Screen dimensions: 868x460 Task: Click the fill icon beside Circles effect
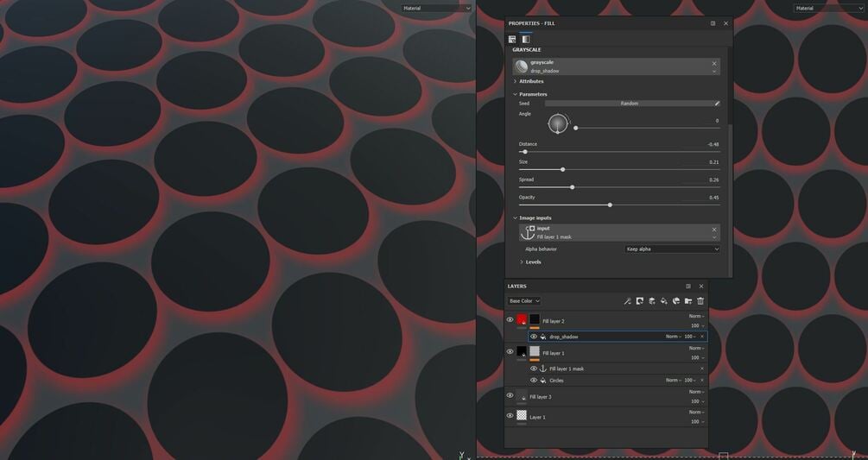(543, 381)
